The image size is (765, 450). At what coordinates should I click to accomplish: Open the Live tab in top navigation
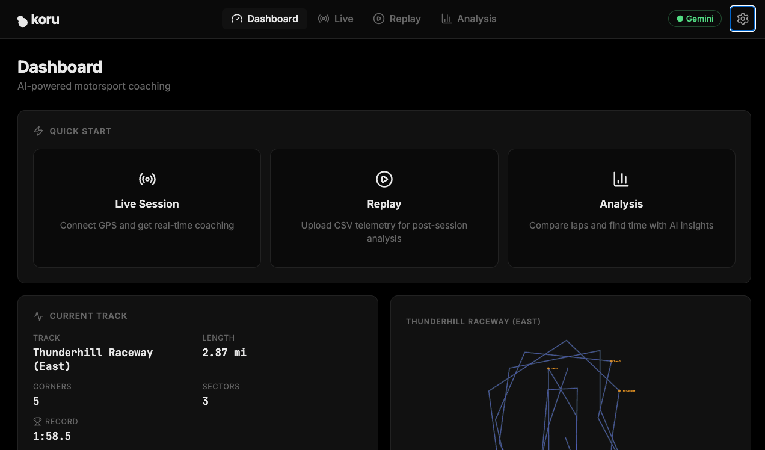point(335,19)
